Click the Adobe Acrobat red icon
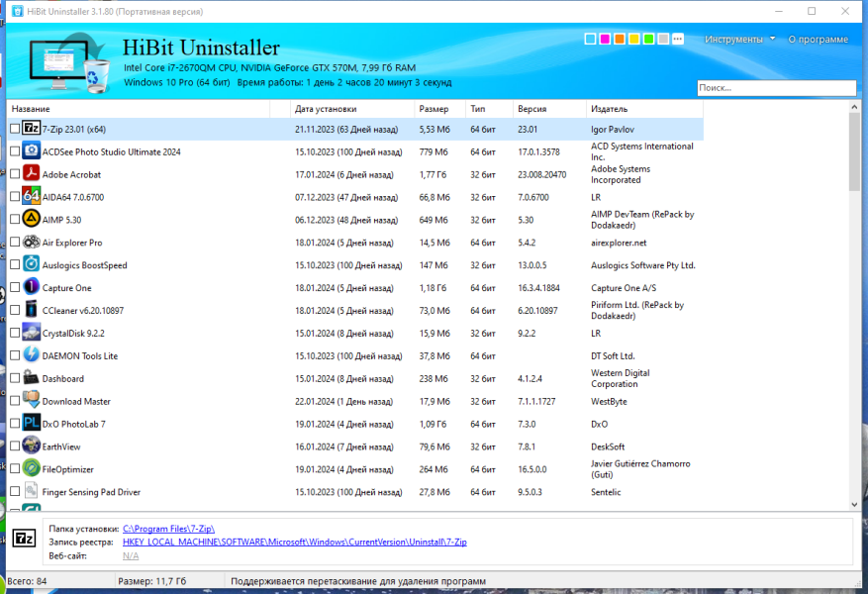 (31, 174)
